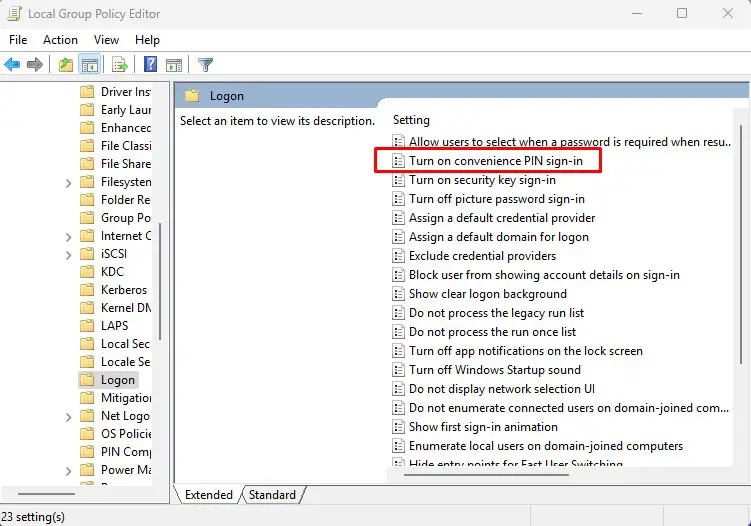This screenshot has width=751, height=526.
Task: Select the LAPS folder in tree
Action: (x=104, y=326)
